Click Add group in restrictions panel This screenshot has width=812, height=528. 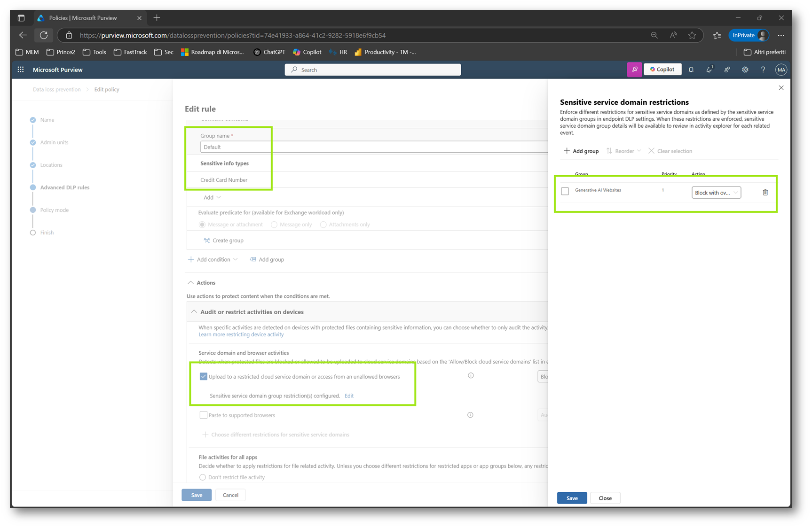(581, 151)
